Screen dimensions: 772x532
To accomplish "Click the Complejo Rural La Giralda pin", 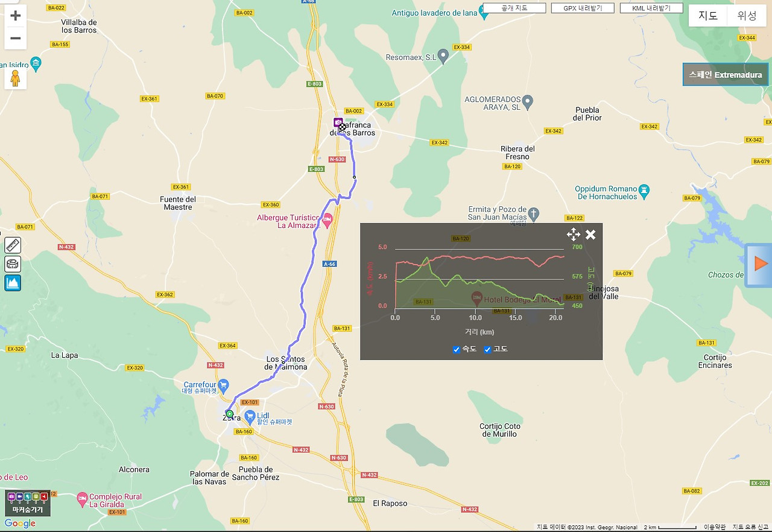I will [x=83, y=500].
